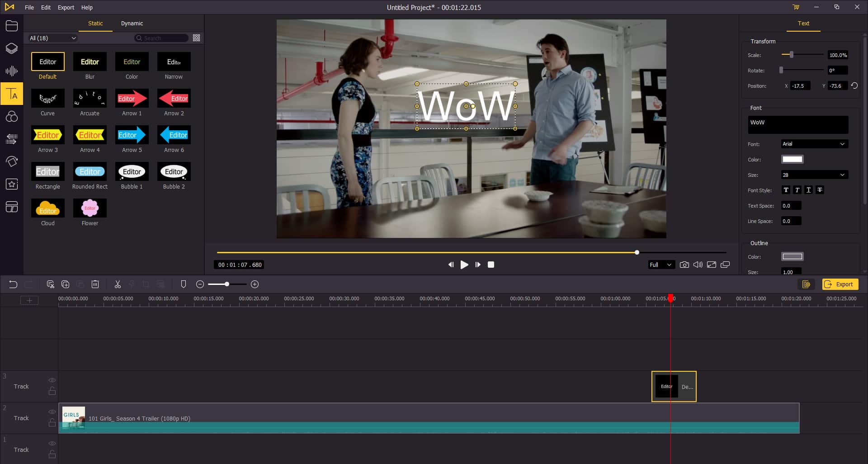Click the yellow Export button
The width and height of the screenshot is (868, 464).
pos(840,284)
